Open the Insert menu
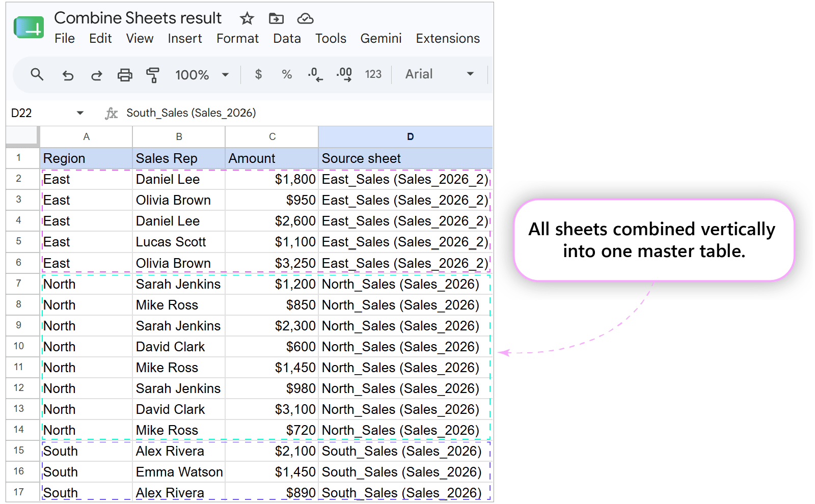The height and width of the screenshot is (504, 815). (x=185, y=39)
